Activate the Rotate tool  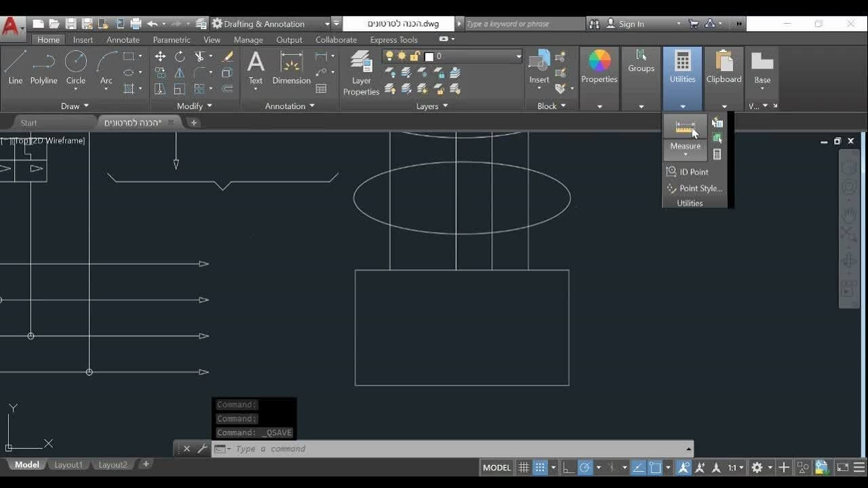coord(180,56)
